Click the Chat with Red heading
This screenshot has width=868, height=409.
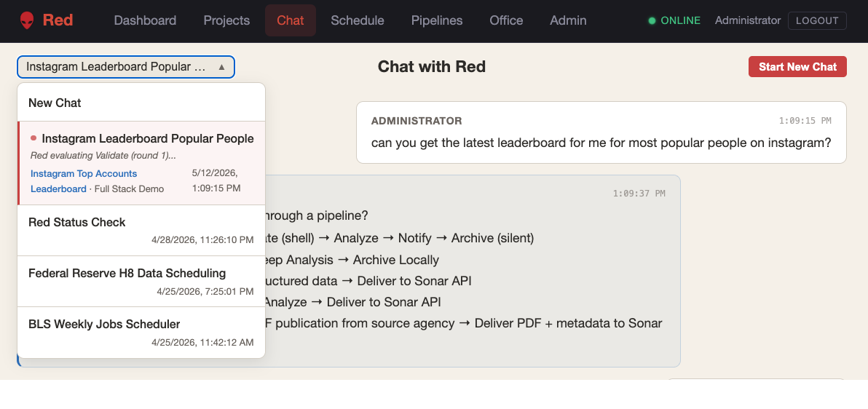pos(432,67)
